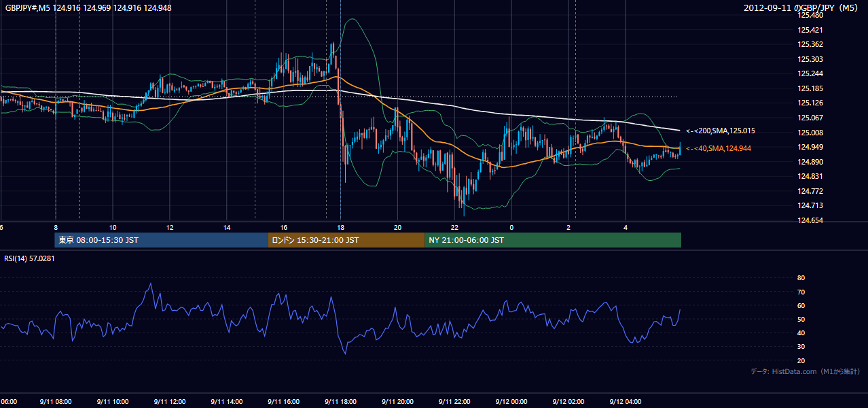Click the 9/11 18:00 bottom time label
Viewport: 868px width, 408px height.
click(x=341, y=402)
